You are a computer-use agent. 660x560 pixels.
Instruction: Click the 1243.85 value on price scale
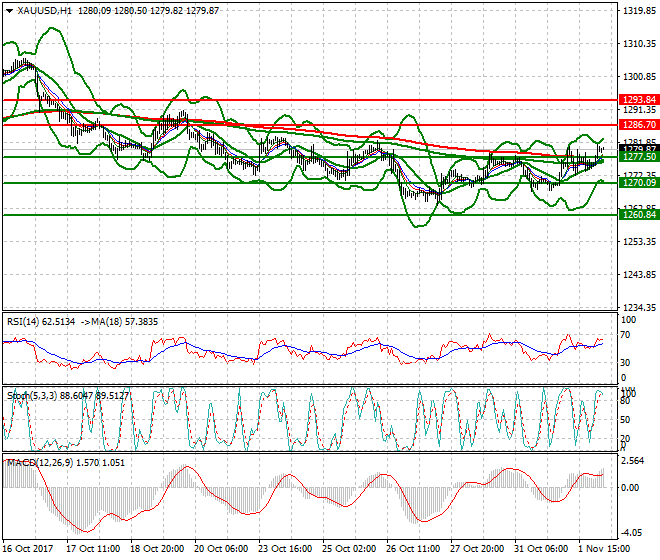pos(638,275)
